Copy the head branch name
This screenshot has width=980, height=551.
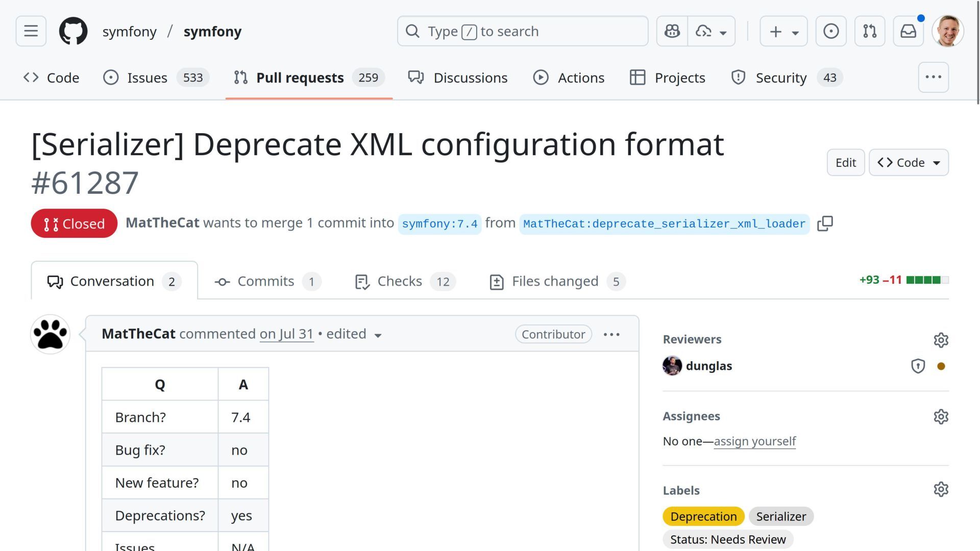pyautogui.click(x=825, y=223)
